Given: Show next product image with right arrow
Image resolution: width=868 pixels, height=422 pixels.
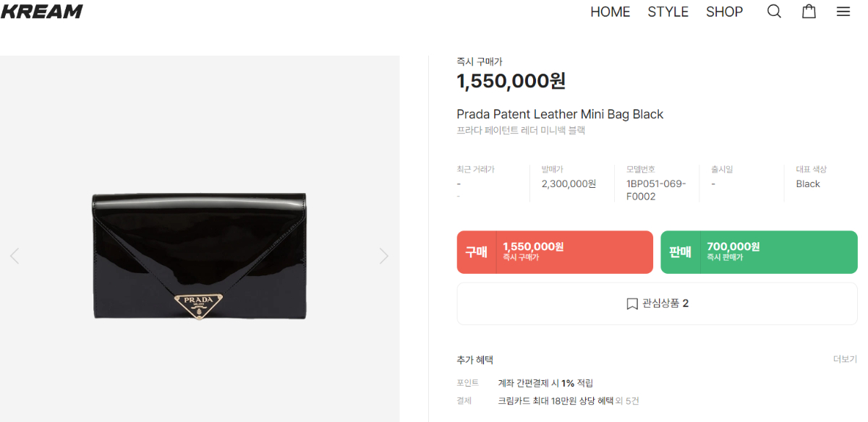Looking at the screenshot, I should point(384,255).
